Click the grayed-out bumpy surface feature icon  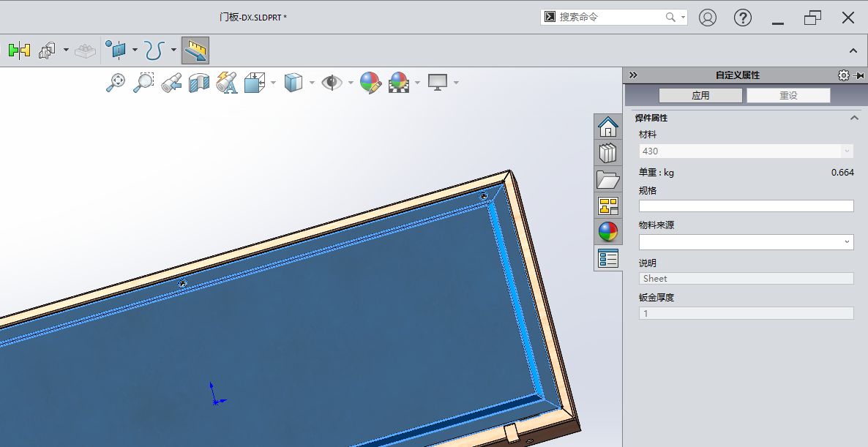click(x=85, y=51)
